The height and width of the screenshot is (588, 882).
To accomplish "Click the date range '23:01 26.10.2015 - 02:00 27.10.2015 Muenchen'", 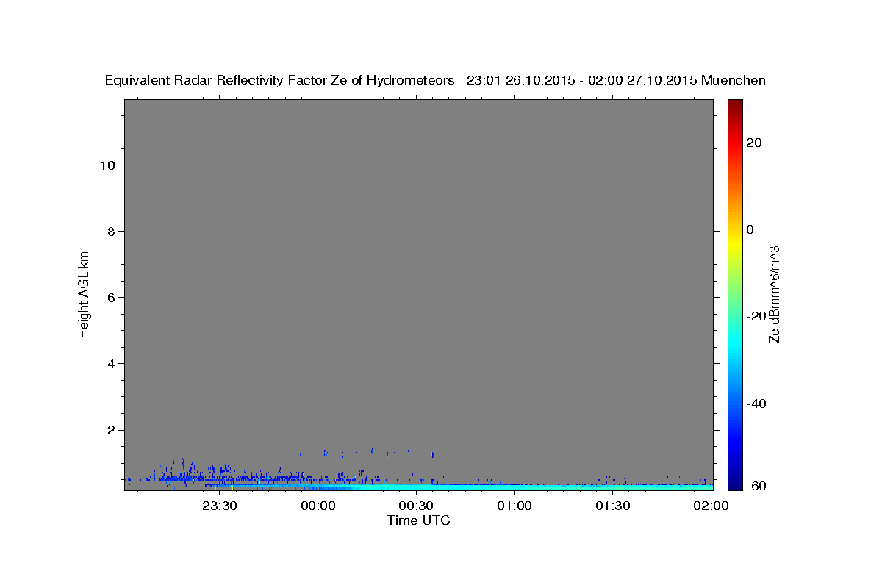I will (x=616, y=80).
